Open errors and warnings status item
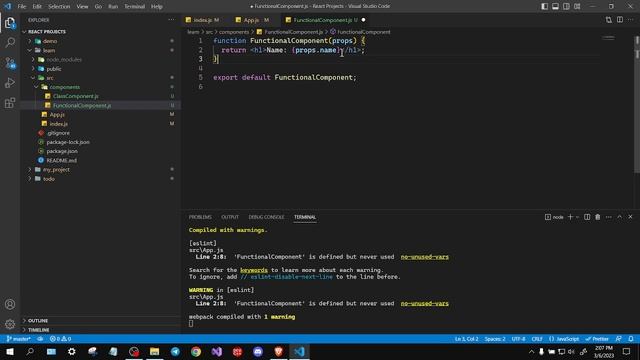Image resolution: width=640 pixels, height=360 pixels. [60, 339]
